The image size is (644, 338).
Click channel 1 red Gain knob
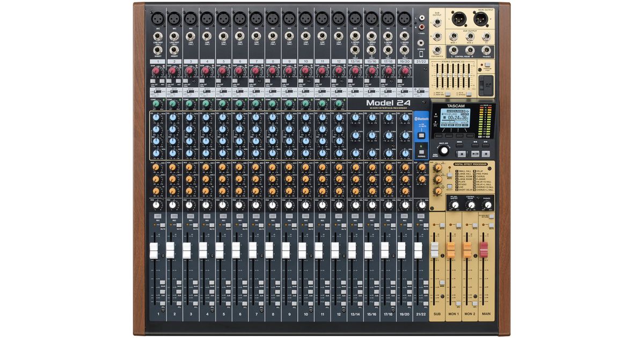(x=156, y=71)
